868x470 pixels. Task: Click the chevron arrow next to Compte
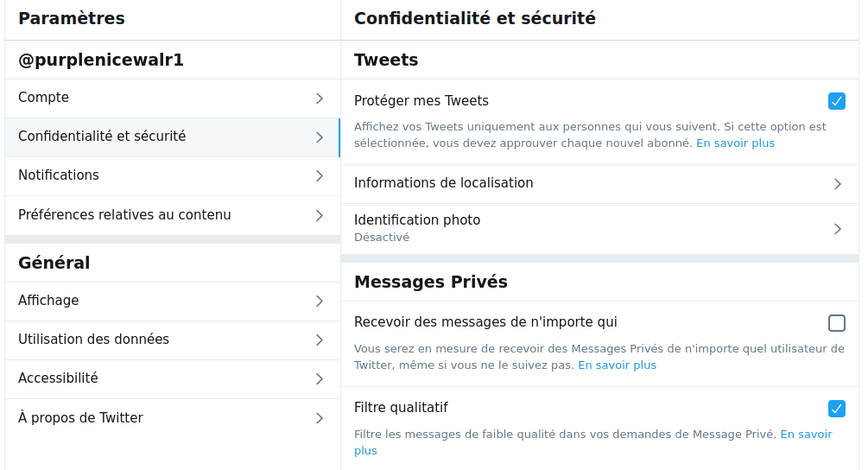(320, 98)
